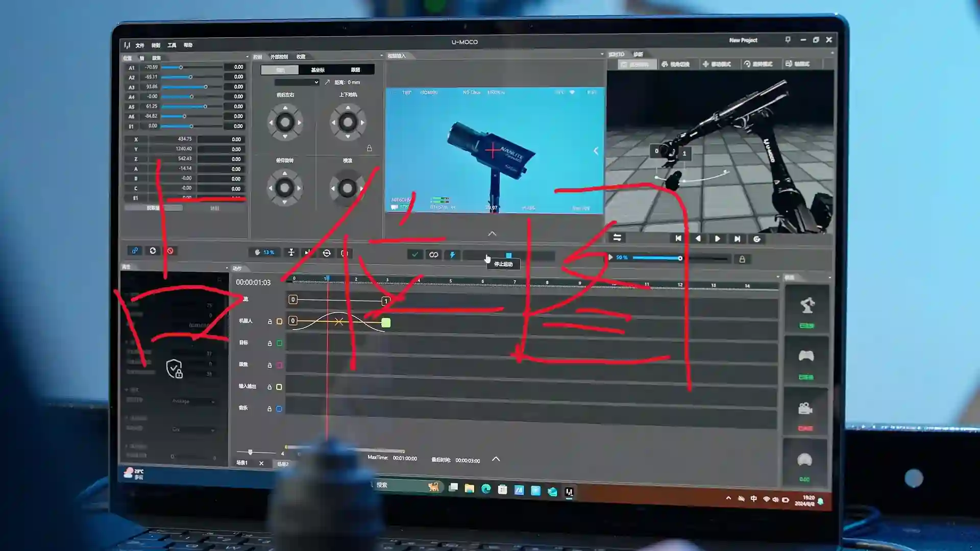Image resolution: width=980 pixels, height=551 pixels.
Task: Open Microsoft Edge from the Windows taskbar
Action: point(486,489)
